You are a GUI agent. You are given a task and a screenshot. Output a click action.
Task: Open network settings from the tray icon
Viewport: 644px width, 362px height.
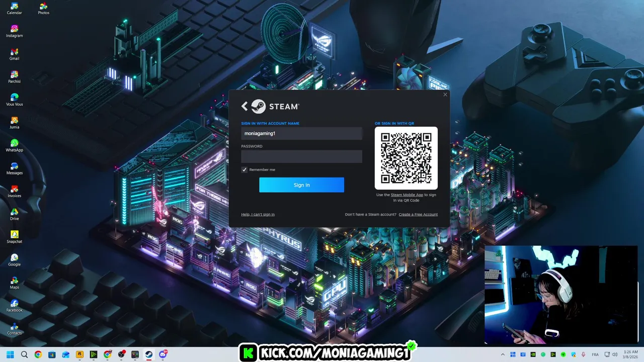(x=607, y=354)
